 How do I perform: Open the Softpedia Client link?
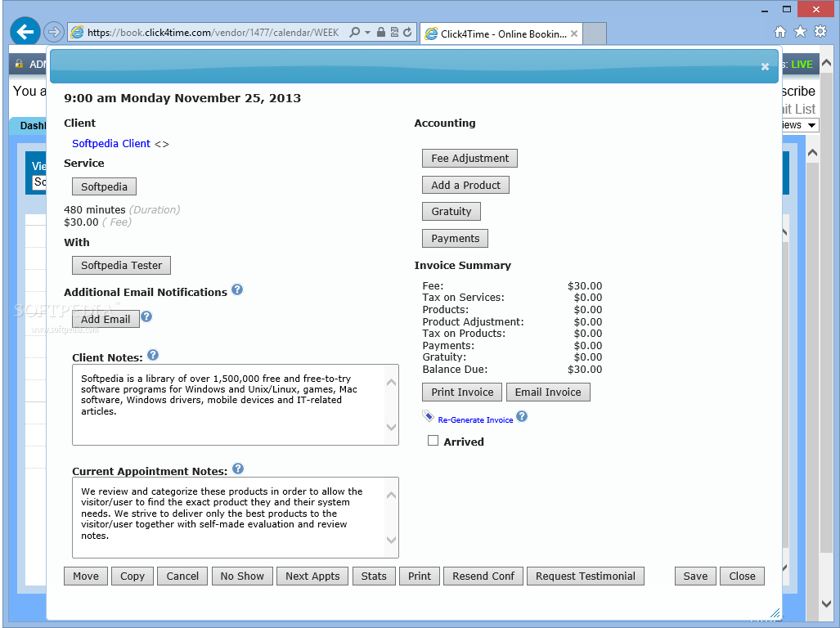tap(111, 143)
